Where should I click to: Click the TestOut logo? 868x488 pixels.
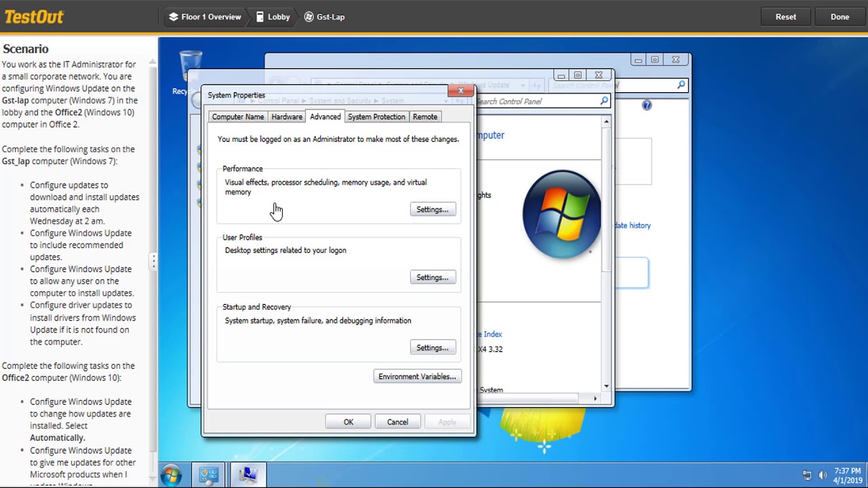pos(34,16)
